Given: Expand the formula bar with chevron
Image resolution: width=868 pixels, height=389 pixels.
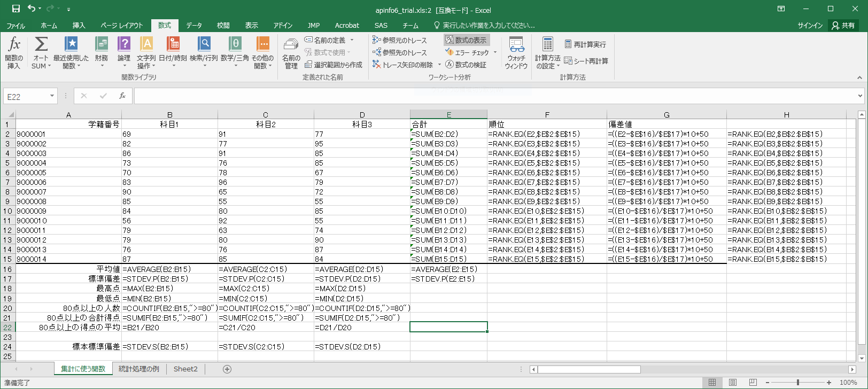Looking at the screenshot, I should (x=860, y=96).
